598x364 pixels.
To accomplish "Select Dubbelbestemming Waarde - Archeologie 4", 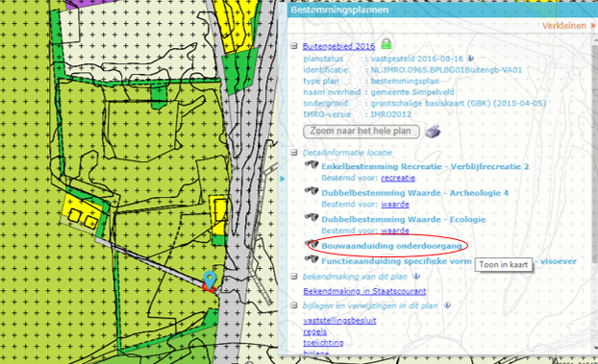I will click(x=415, y=193).
